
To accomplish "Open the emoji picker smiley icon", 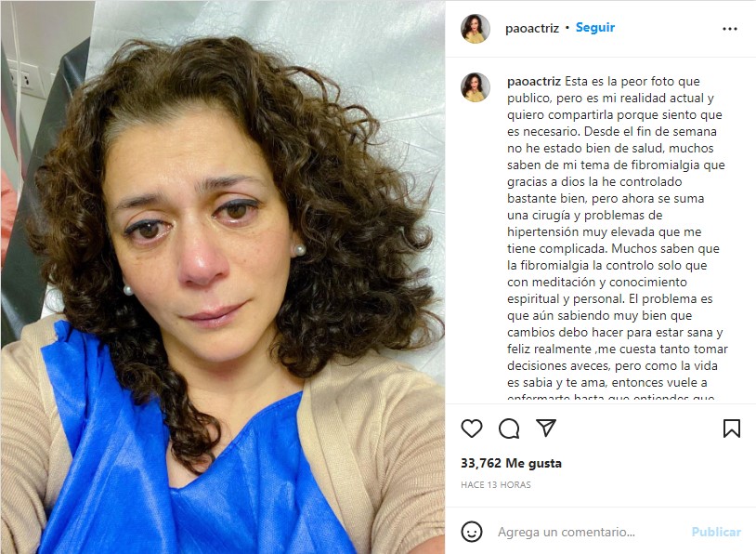I will click(472, 532).
